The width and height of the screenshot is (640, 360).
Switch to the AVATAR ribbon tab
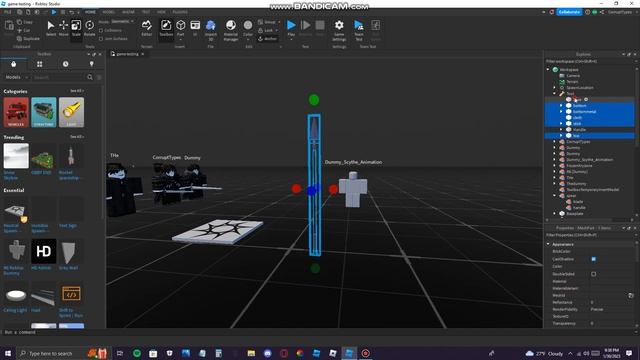[x=128, y=12]
